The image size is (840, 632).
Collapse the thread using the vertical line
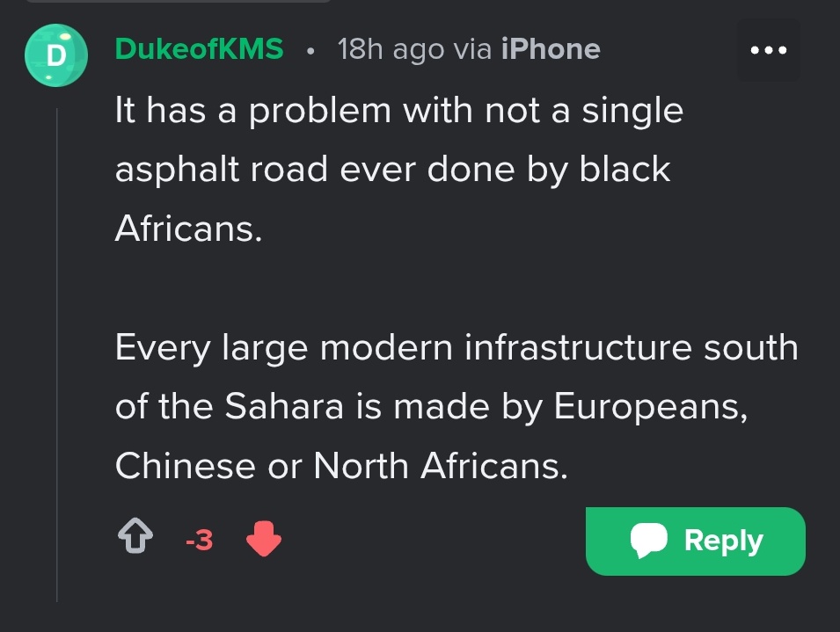[58, 352]
